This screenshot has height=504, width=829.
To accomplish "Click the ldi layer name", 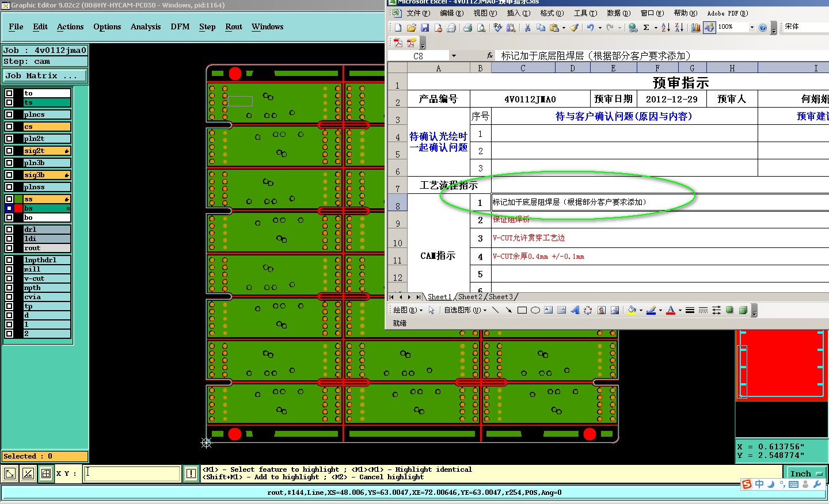I will 47,239.
